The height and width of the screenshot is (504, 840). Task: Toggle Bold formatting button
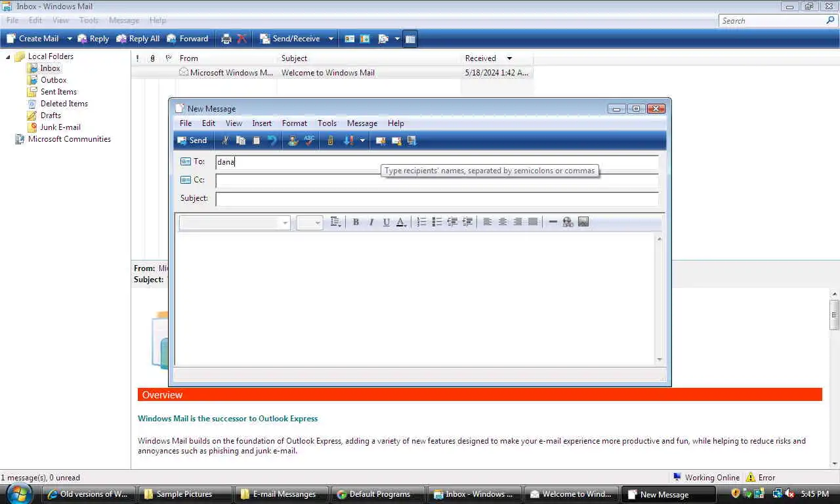coord(356,222)
